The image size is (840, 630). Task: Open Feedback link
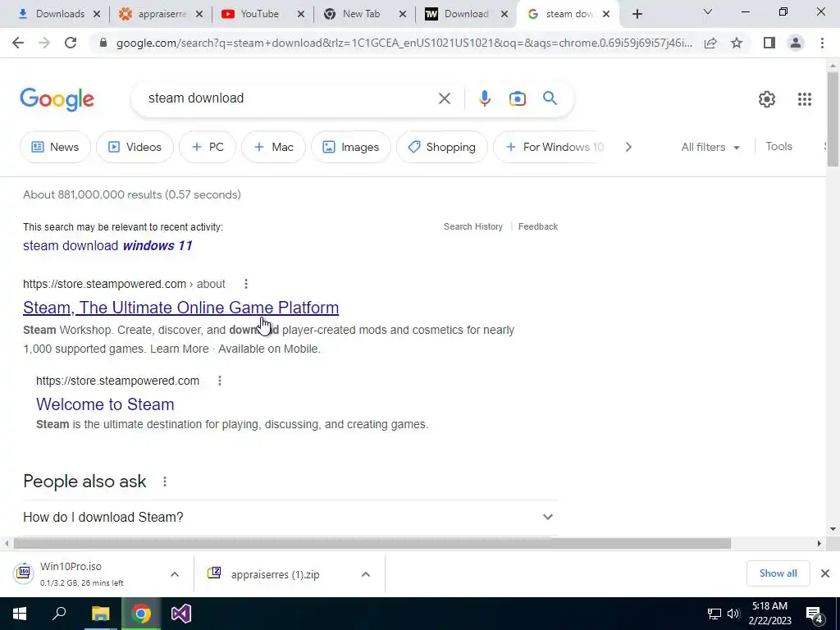(x=538, y=226)
